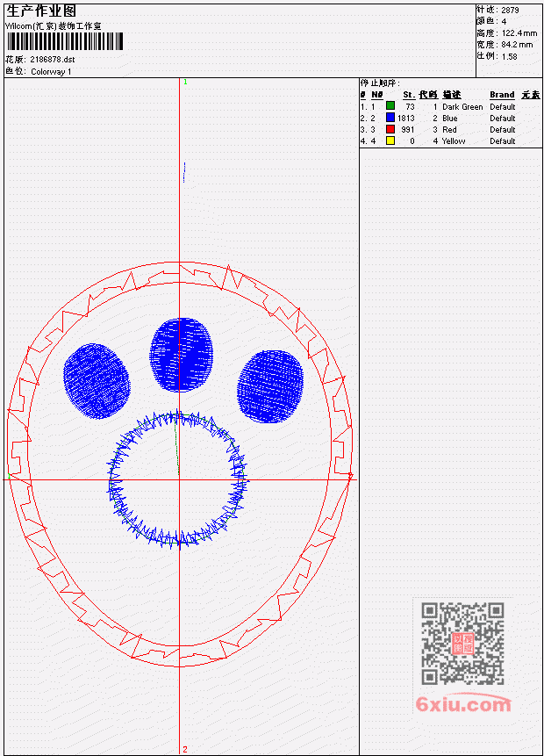The width and height of the screenshot is (544, 756).
Task: Select the title '生产作业图'
Action: (41, 11)
